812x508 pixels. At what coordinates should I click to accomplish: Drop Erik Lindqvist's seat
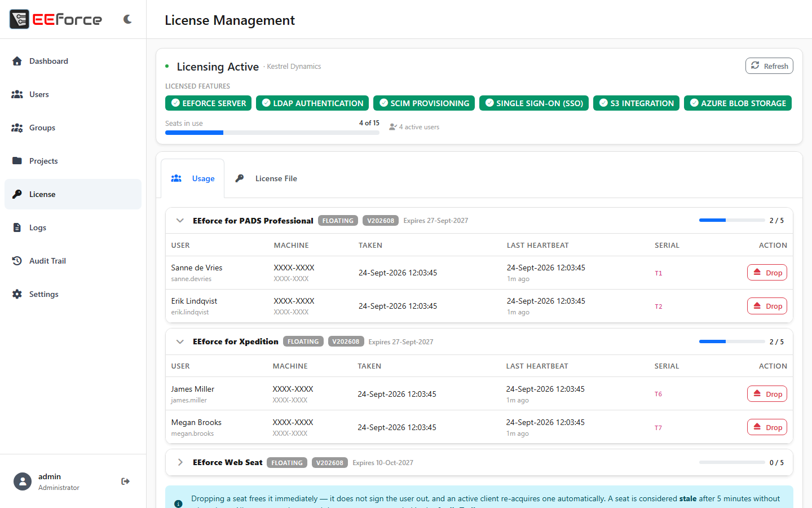pyautogui.click(x=767, y=306)
